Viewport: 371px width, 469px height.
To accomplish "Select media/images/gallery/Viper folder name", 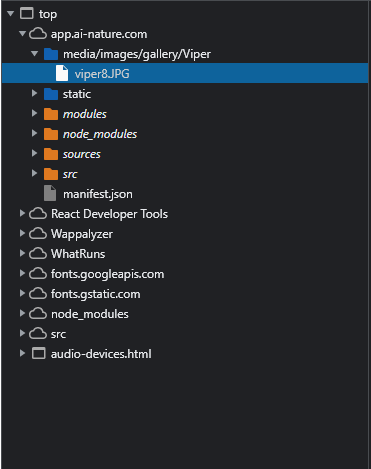I will click(137, 54).
